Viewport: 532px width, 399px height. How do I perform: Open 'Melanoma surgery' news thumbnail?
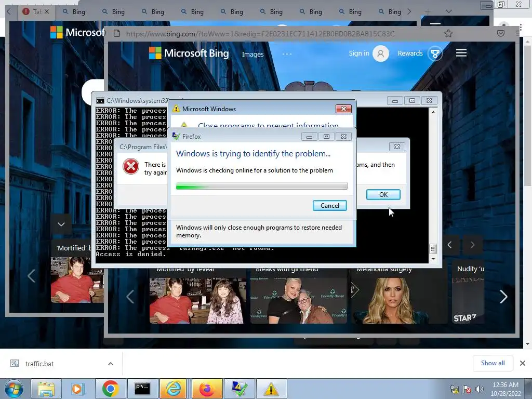tap(400, 301)
